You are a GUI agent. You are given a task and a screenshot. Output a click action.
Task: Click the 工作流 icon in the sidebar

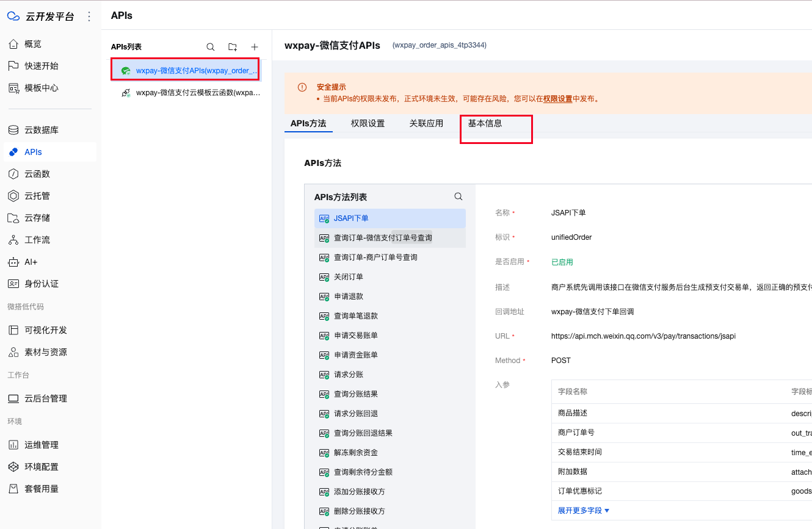click(13, 240)
